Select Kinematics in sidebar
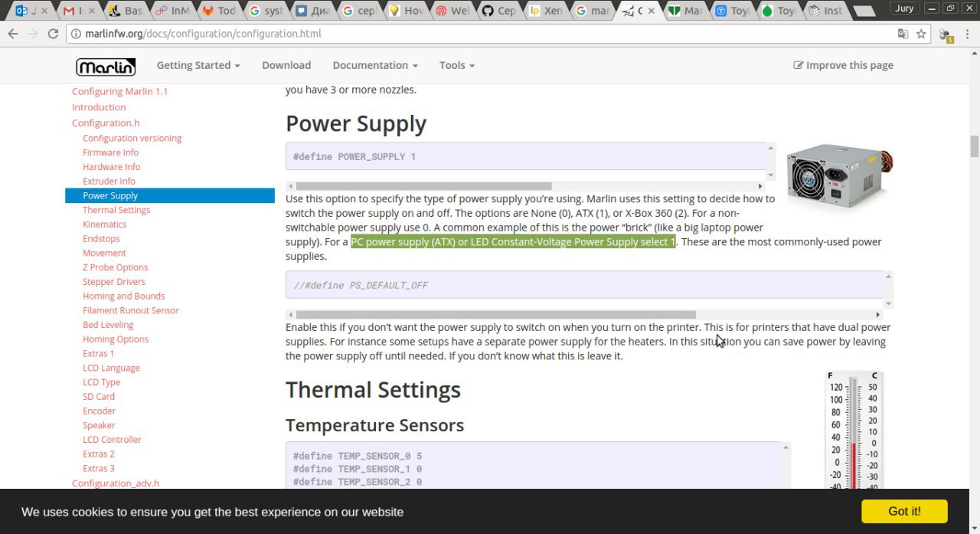 [x=105, y=224]
